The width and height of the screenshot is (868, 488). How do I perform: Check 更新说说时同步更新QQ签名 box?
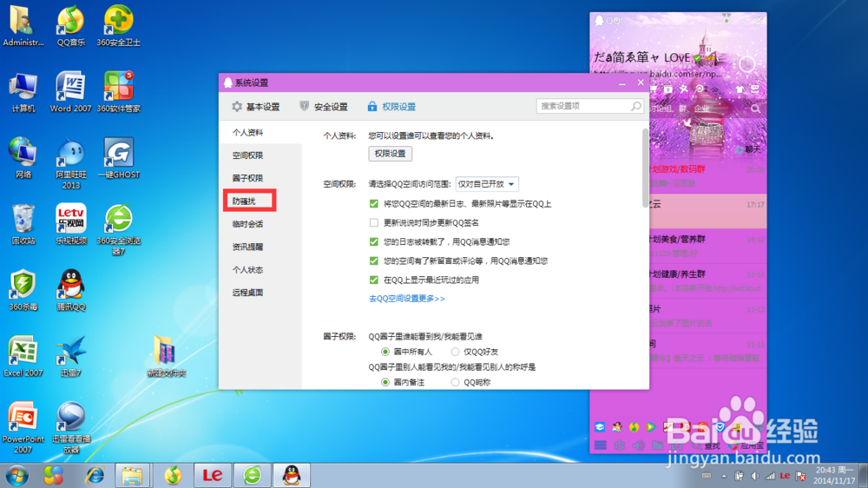(x=374, y=222)
